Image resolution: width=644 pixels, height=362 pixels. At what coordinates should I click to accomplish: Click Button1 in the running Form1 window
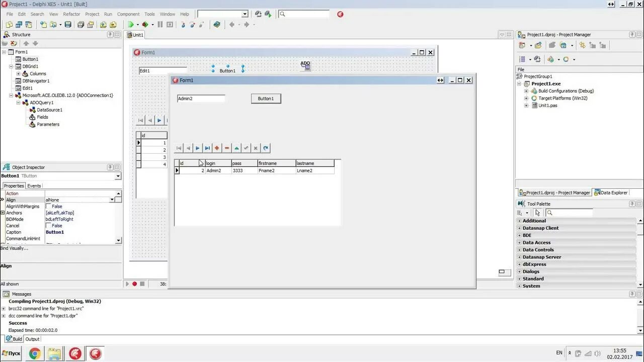click(x=266, y=99)
